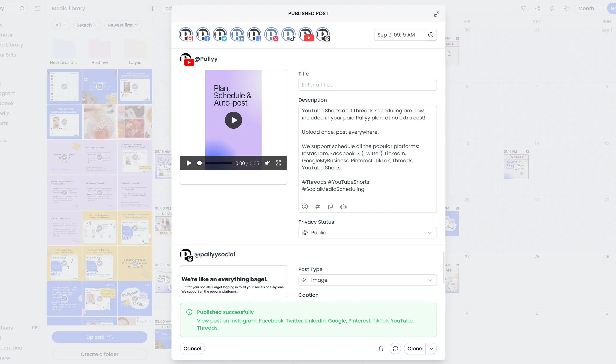This screenshot has height=364, width=616.
Task: Toggle the sidebar panel icon
Action: pos(37,8)
